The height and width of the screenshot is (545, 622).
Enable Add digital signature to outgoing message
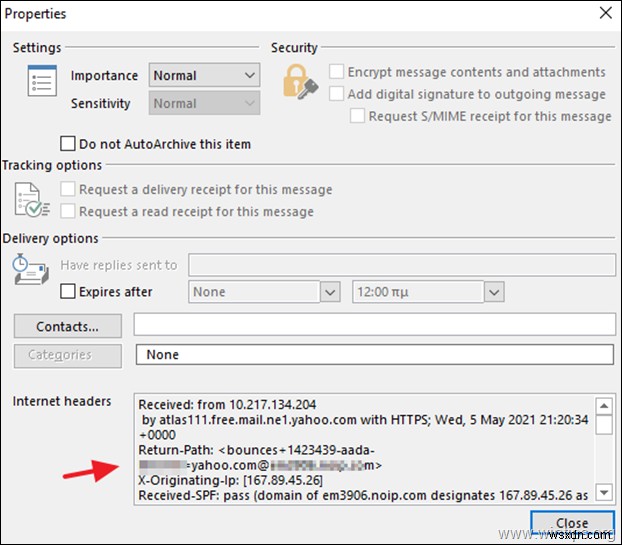tap(336, 94)
